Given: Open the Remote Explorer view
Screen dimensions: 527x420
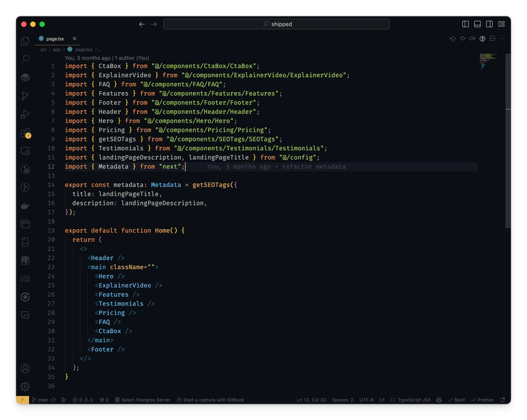Looking at the screenshot, I should [25, 151].
